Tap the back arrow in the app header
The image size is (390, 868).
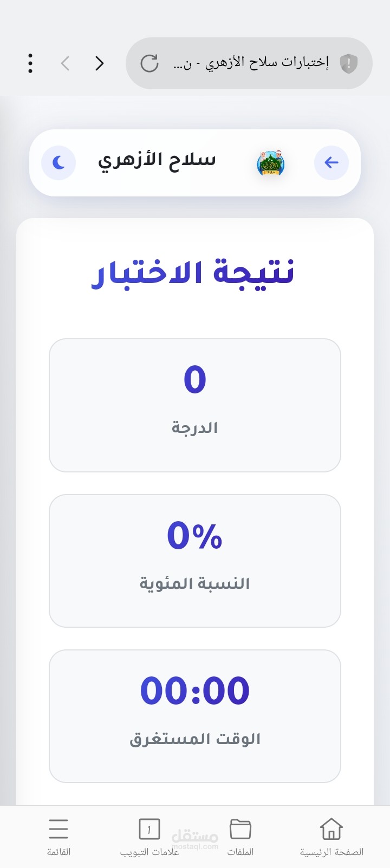tap(331, 162)
